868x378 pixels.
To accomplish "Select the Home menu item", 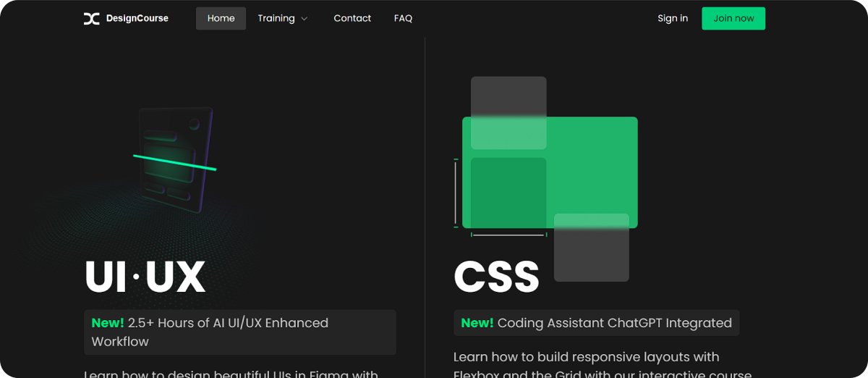I will (221, 19).
